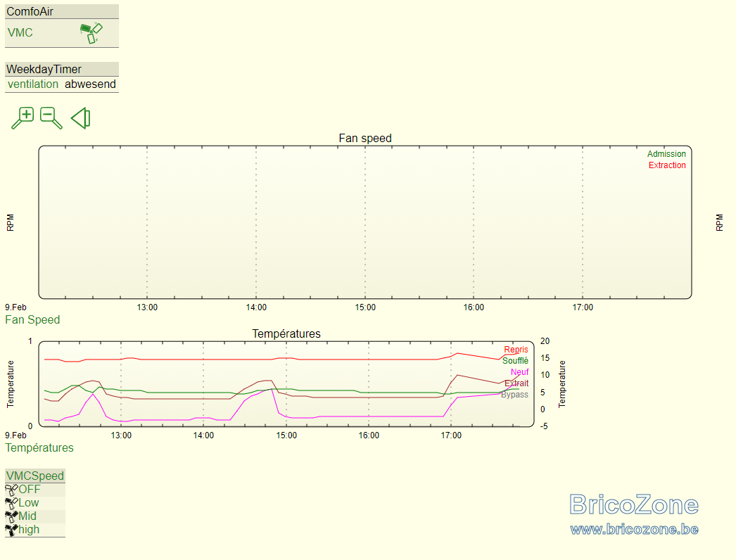Click the Fan speed chart title
This screenshot has width=736, height=560.
click(365, 139)
